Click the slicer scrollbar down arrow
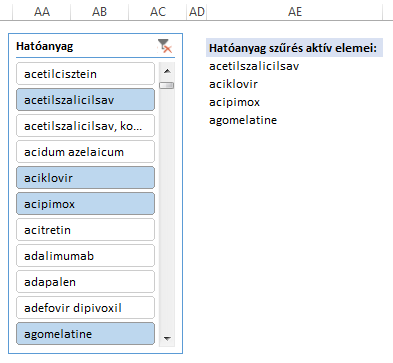 [167, 339]
